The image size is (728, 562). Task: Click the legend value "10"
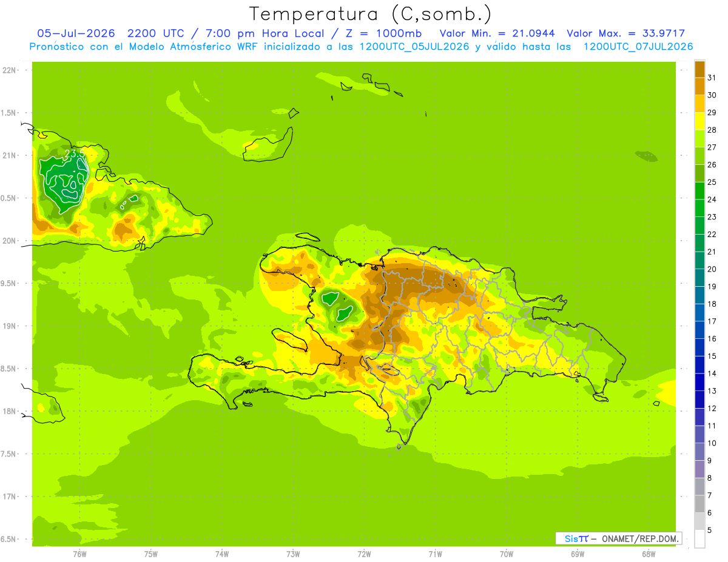click(712, 443)
